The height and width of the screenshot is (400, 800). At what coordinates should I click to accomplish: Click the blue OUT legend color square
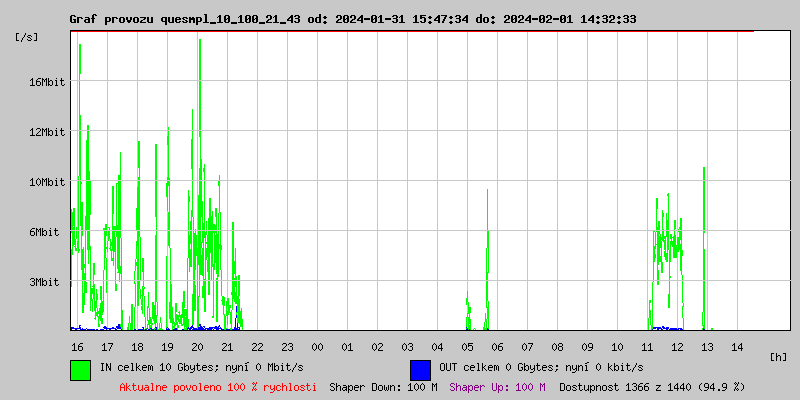(420, 369)
